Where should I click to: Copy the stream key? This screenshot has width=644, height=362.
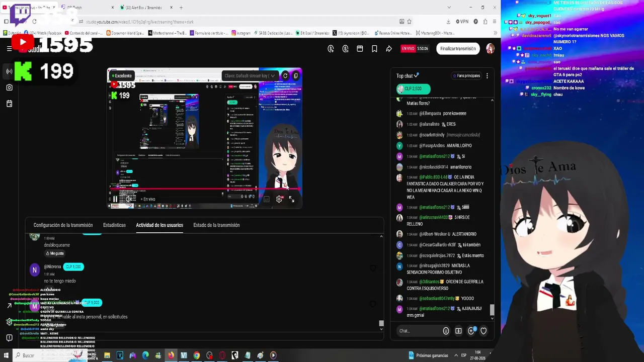tap(295, 76)
